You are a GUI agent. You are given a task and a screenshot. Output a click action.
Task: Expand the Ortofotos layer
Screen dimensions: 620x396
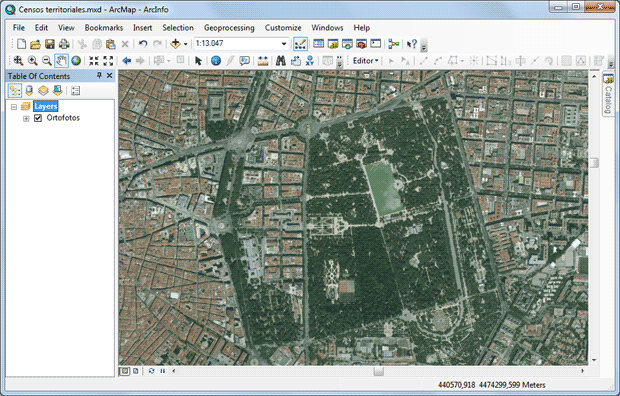[26, 118]
